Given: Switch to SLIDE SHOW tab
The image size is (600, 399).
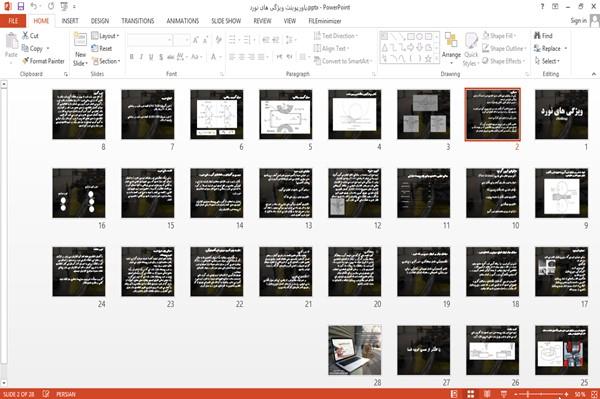Looking at the screenshot, I should 226,21.
